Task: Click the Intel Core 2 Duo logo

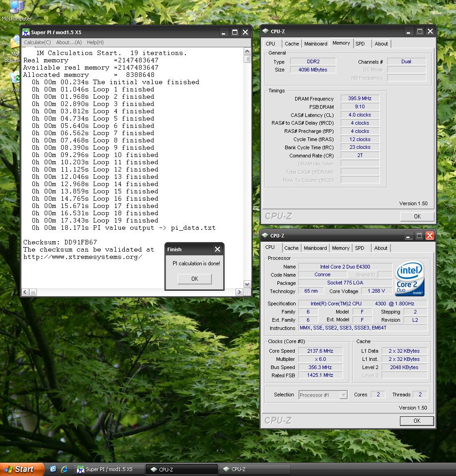Action: point(410,279)
